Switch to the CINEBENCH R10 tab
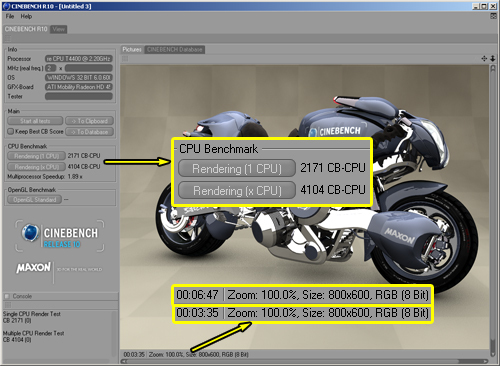Image resolution: width=500 pixels, height=366 pixels. tap(26, 29)
